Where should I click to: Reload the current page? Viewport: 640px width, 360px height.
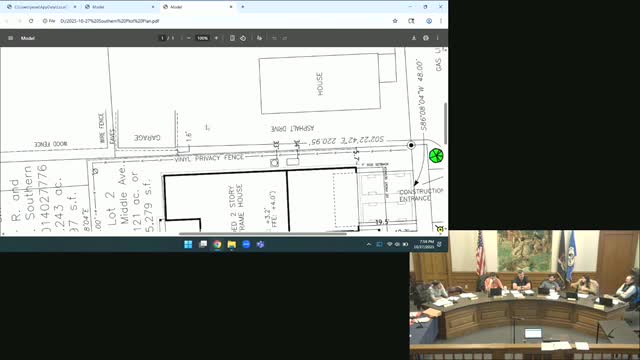31,21
